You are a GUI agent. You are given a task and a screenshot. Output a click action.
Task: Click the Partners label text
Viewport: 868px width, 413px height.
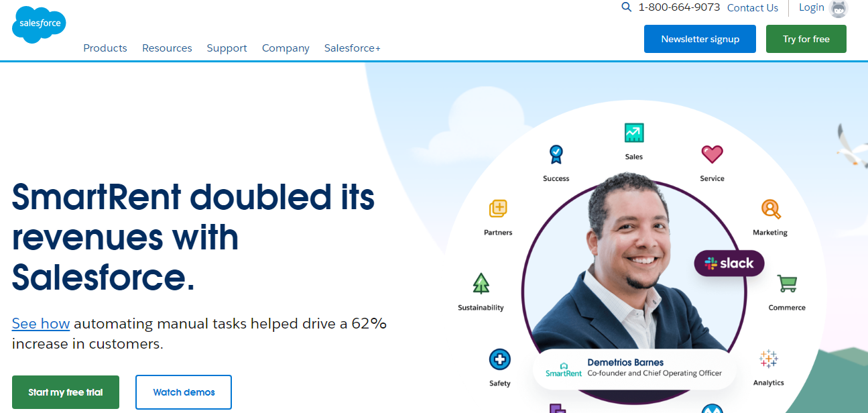(x=498, y=233)
